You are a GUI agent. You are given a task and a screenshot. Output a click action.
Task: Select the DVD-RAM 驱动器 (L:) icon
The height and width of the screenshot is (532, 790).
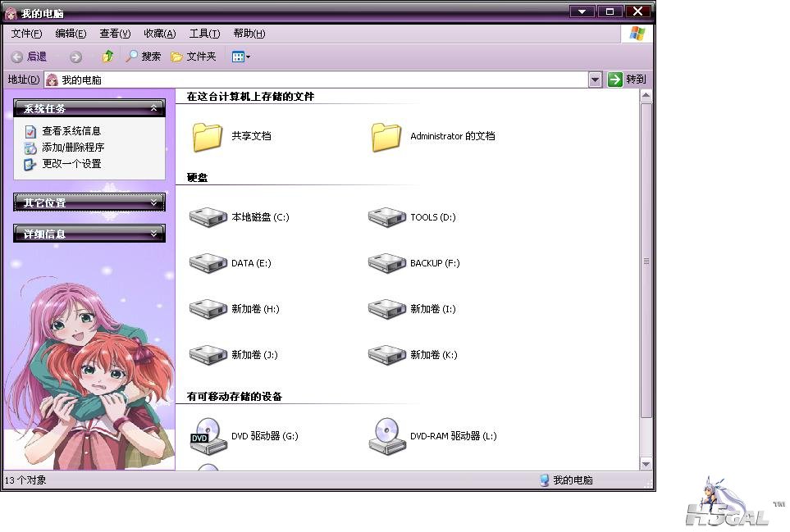point(386,436)
